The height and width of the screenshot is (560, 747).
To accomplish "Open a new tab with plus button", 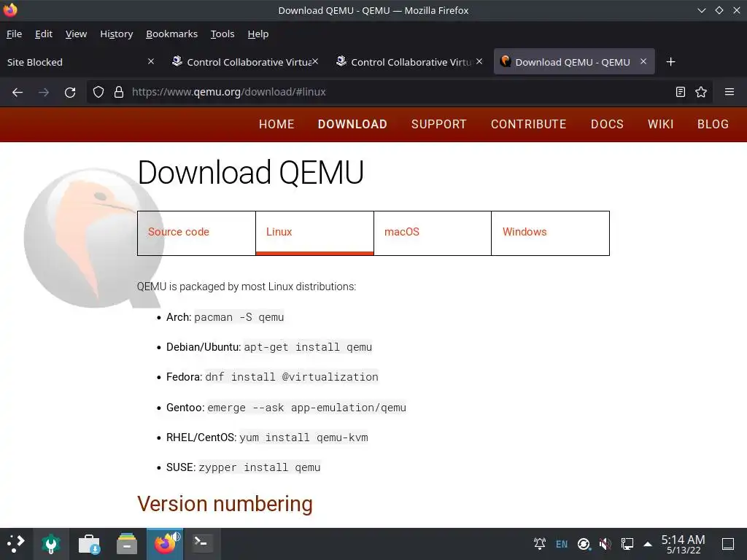I will (671, 62).
